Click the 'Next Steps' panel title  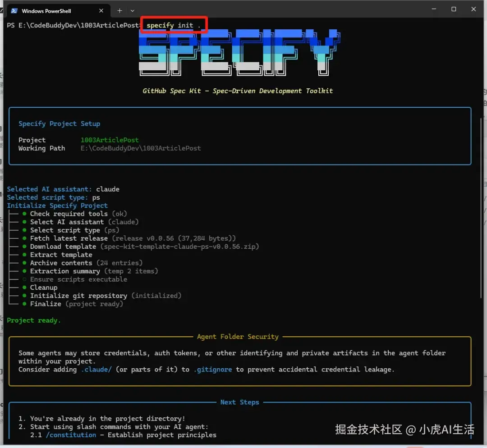pyautogui.click(x=239, y=402)
